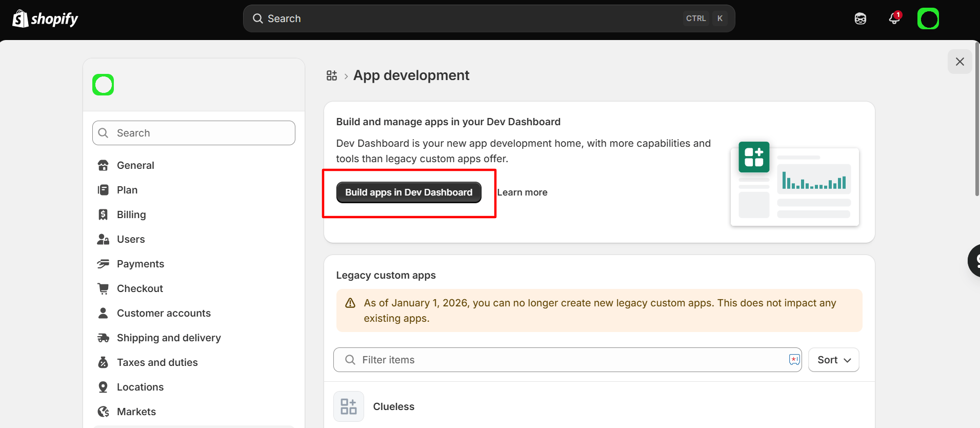
Task: Click the Filter items field
Action: pyautogui.click(x=568, y=360)
